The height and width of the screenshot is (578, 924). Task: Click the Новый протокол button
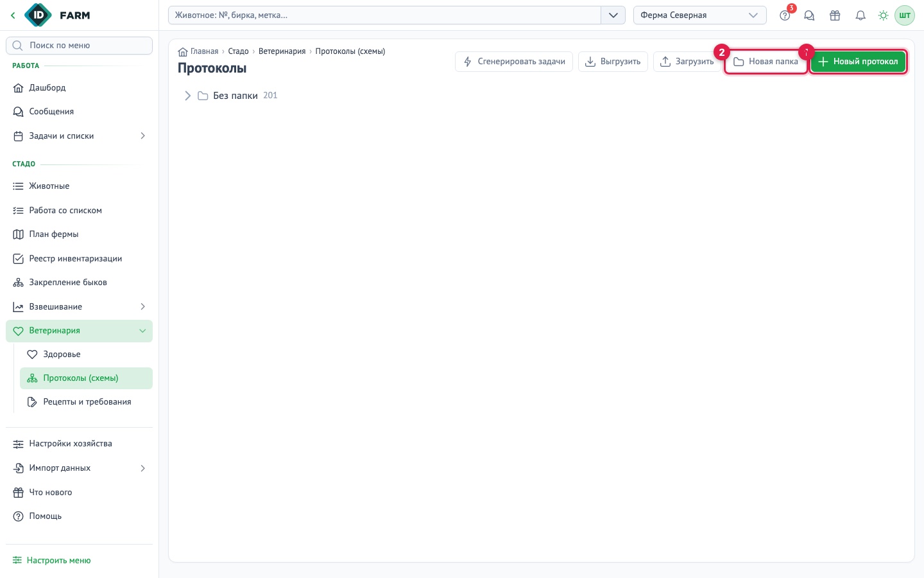click(858, 62)
